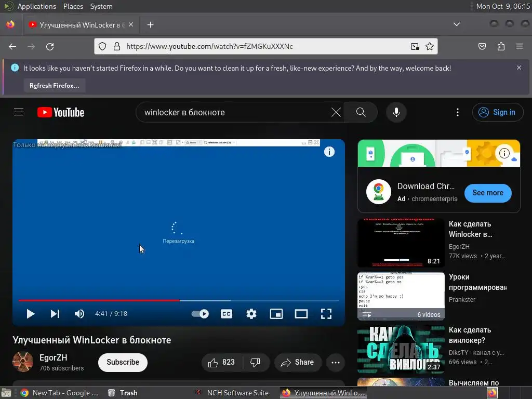This screenshot has width=532, height=399.
Task: Open the System menu
Action: tap(101, 6)
